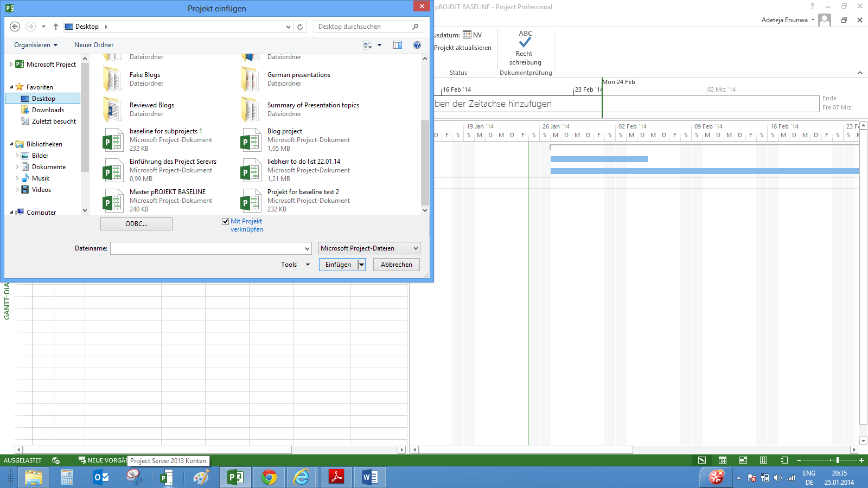Click the Einfügen button
Screen dimensions: 868x488
click(339, 265)
